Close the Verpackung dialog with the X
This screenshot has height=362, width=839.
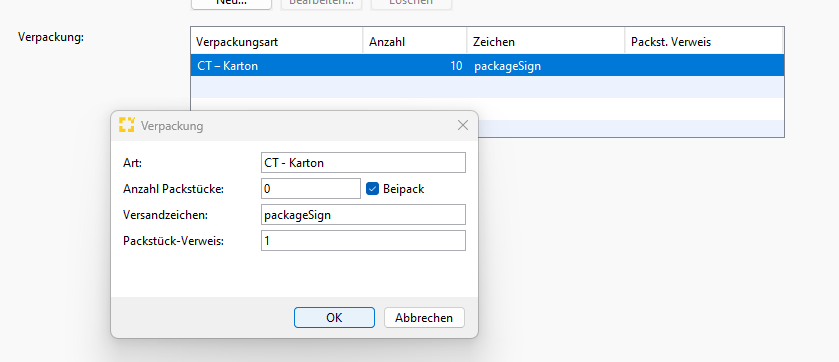pyautogui.click(x=463, y=125)
